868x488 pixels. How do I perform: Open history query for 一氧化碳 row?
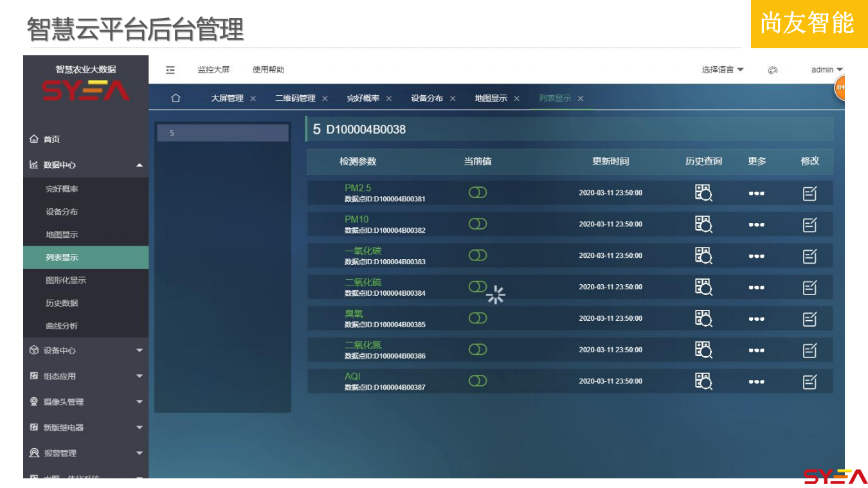703,256
